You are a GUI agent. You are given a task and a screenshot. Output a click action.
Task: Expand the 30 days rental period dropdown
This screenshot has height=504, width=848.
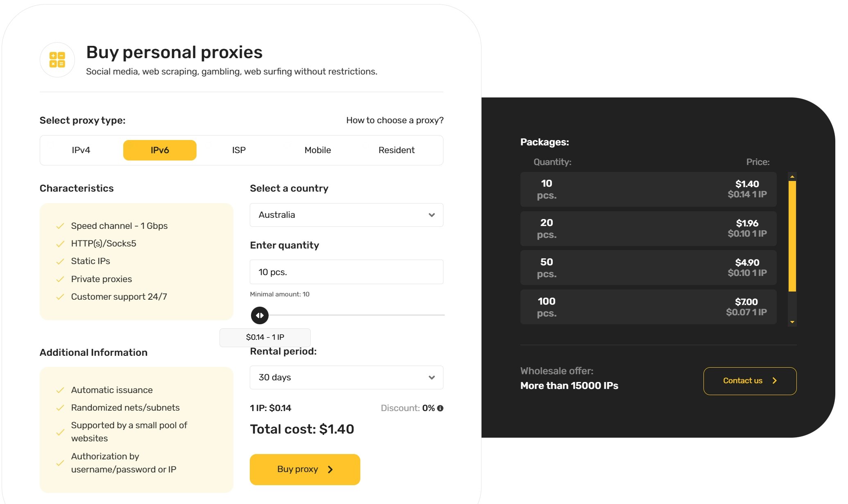[346, 377]
